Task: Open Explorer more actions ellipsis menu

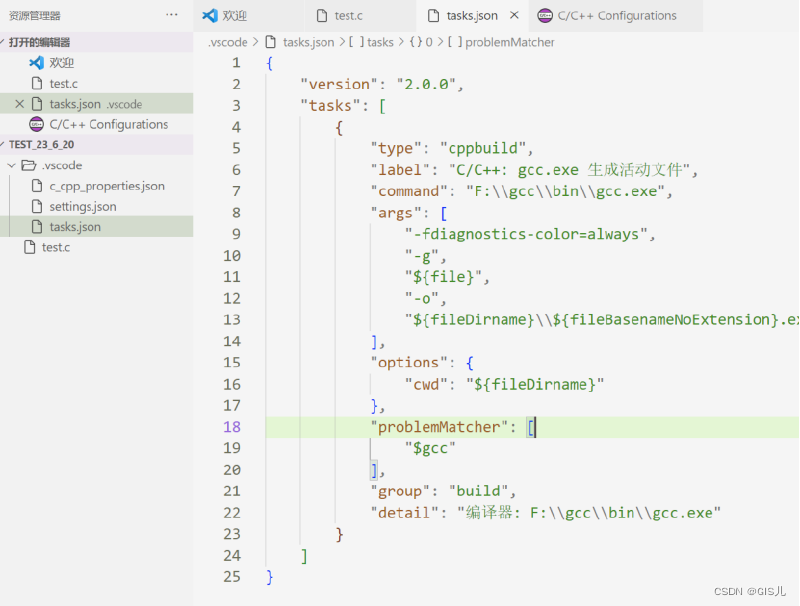Action: pos(172,15)
